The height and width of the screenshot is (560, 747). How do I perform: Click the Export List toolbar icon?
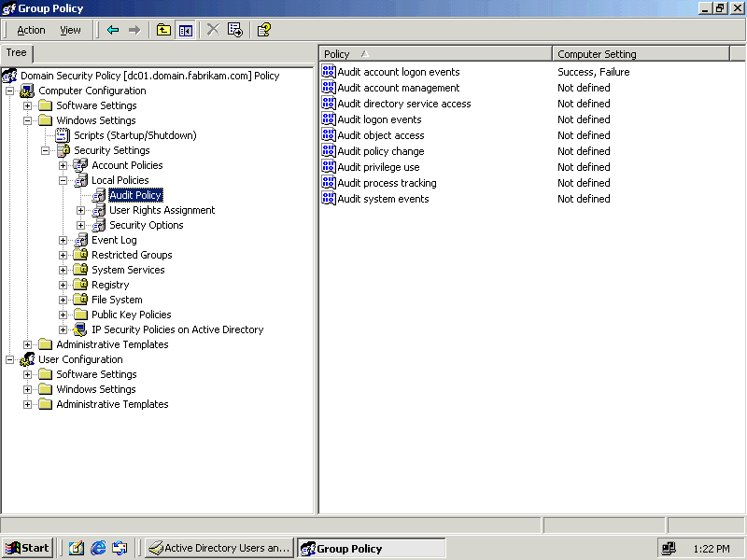[x=234, y=30]
